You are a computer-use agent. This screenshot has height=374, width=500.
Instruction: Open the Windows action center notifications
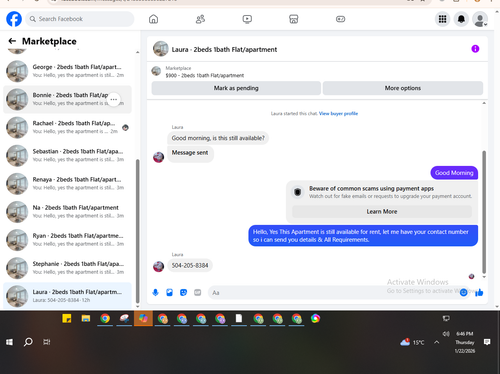[x=487, y=342]
